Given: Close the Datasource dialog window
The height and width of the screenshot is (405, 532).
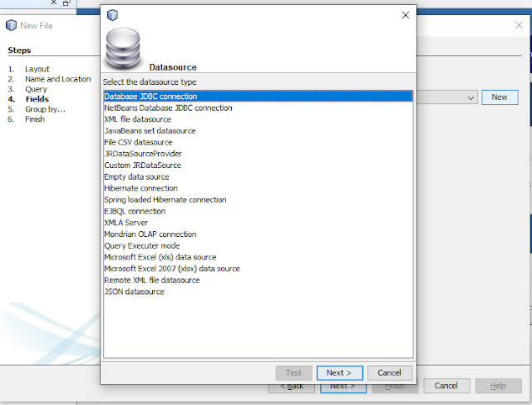Looking at the screenshot, I should [406, 15].
